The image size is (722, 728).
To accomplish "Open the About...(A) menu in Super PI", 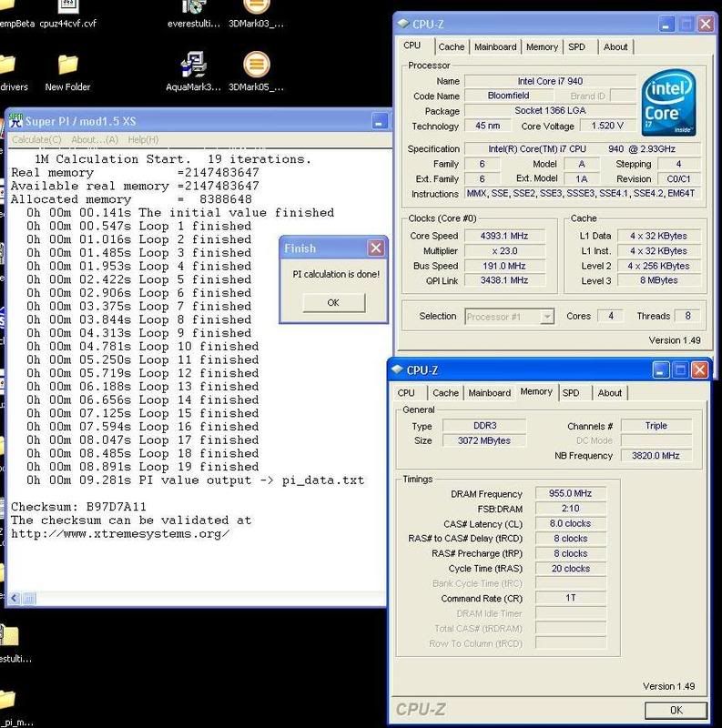I will (x=95, y=139).
